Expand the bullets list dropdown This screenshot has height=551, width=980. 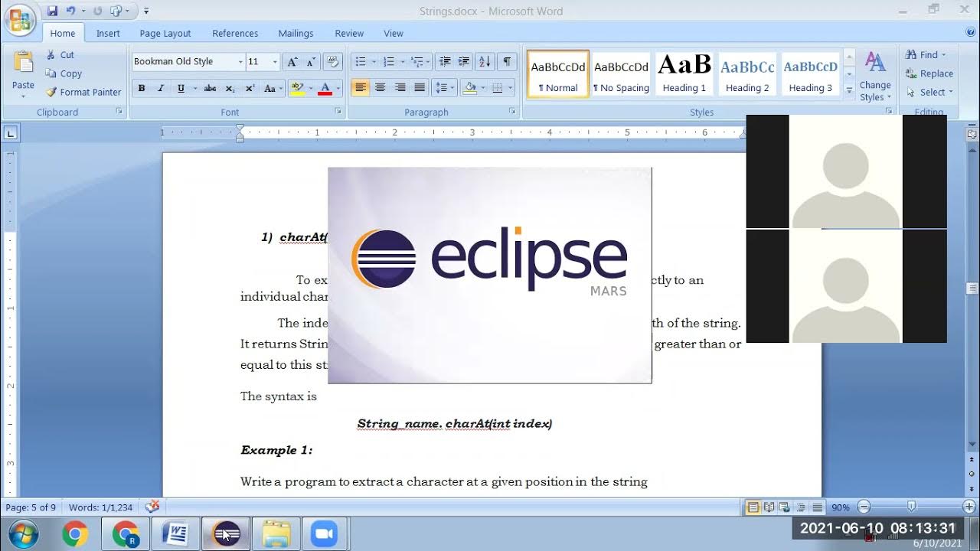374,62
